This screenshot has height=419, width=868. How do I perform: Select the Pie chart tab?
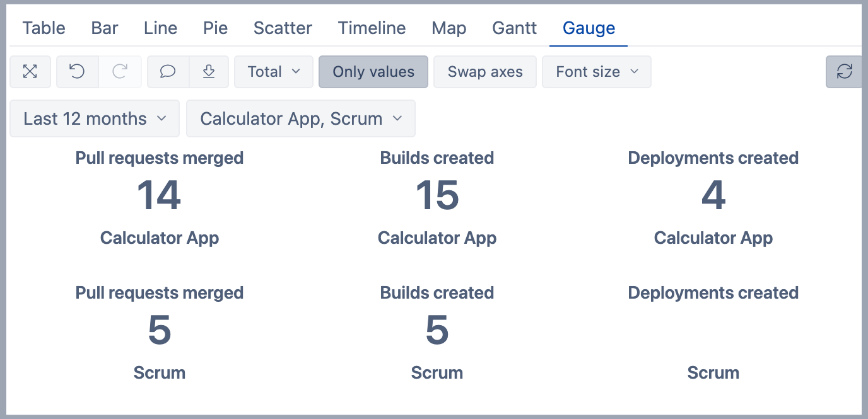pyautogui.click(x=215, y=28)
